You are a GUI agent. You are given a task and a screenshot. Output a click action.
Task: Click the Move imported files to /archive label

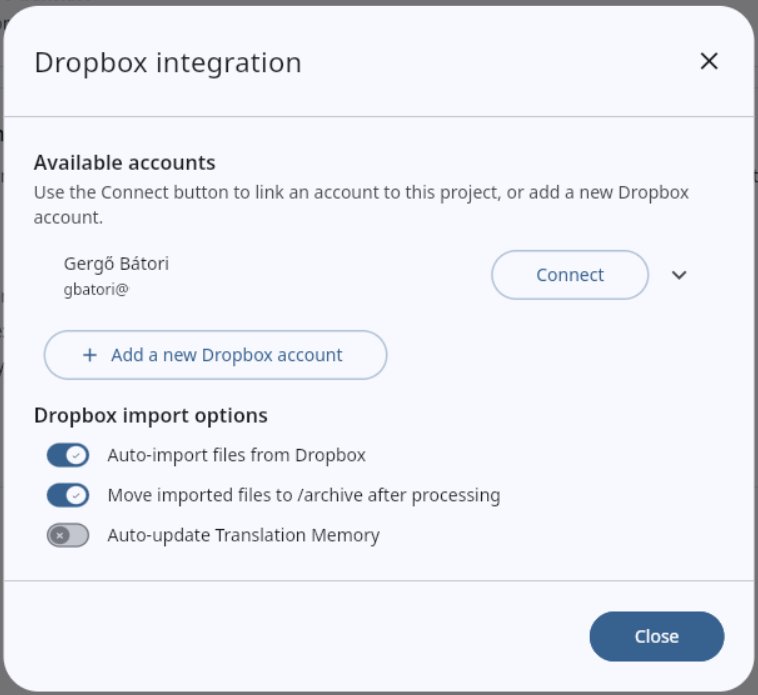(304, 495)
